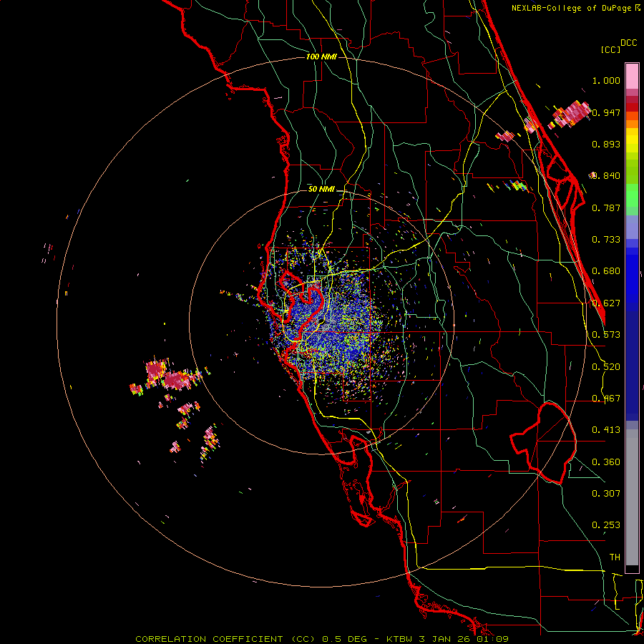Image resolution: width=644 pixels, height=644 pixels.
Task: Pick the bright green band of the color bar
Action: pos(632,195)
